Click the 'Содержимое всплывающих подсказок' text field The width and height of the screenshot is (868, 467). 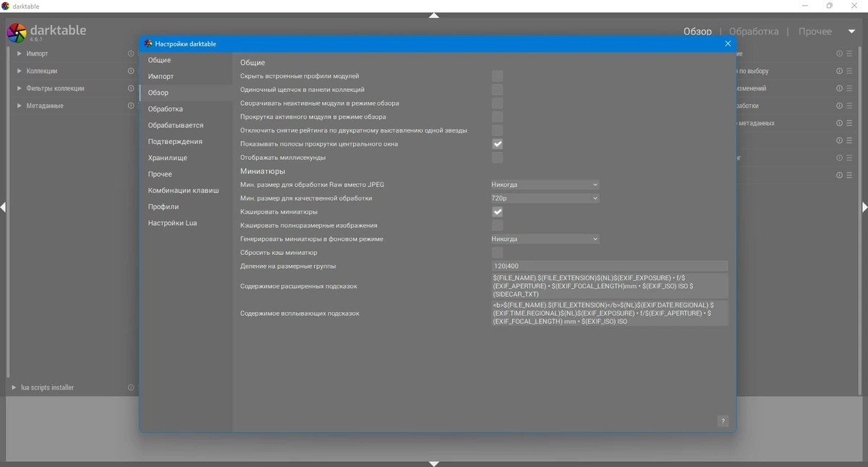610,314
